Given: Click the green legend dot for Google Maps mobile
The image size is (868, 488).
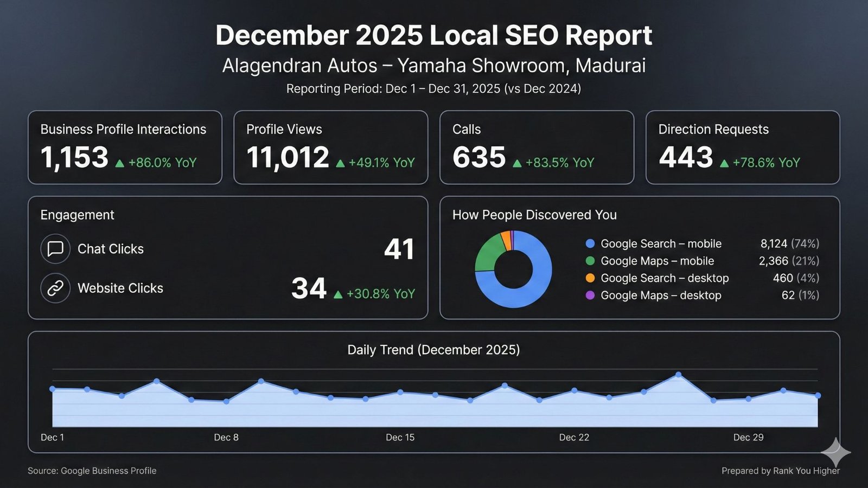Looking at the screenshot, I should (589, 261).
